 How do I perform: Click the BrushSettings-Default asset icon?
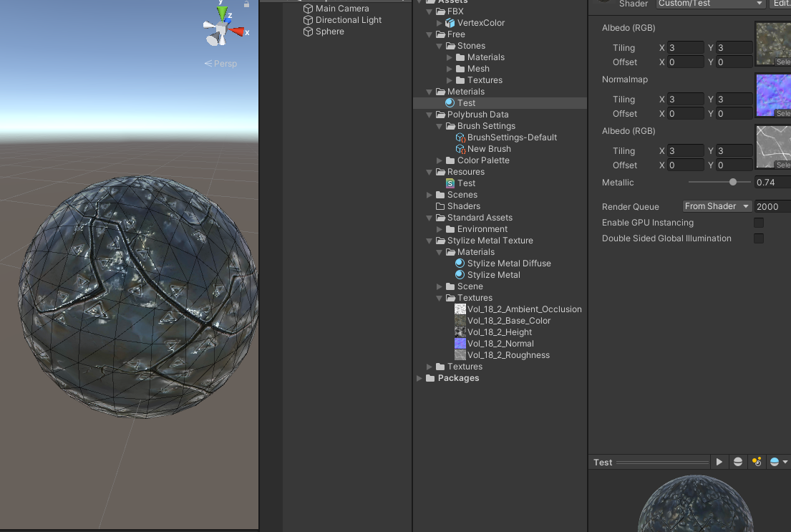pos(460,137)
